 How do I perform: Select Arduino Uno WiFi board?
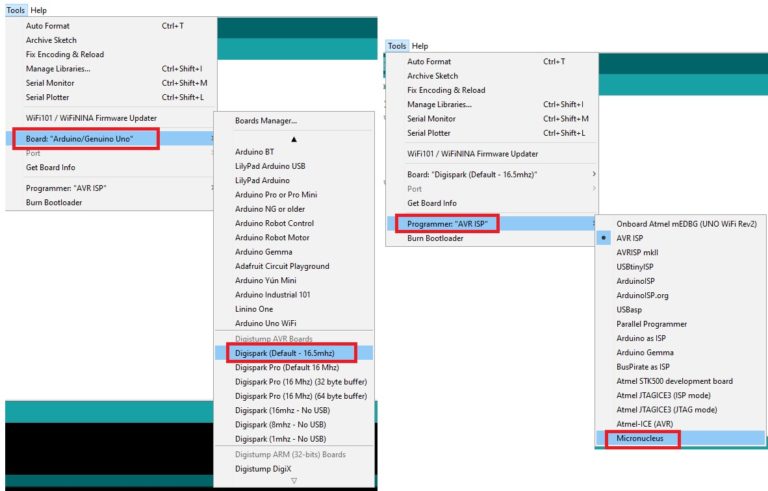pos(294,323)
